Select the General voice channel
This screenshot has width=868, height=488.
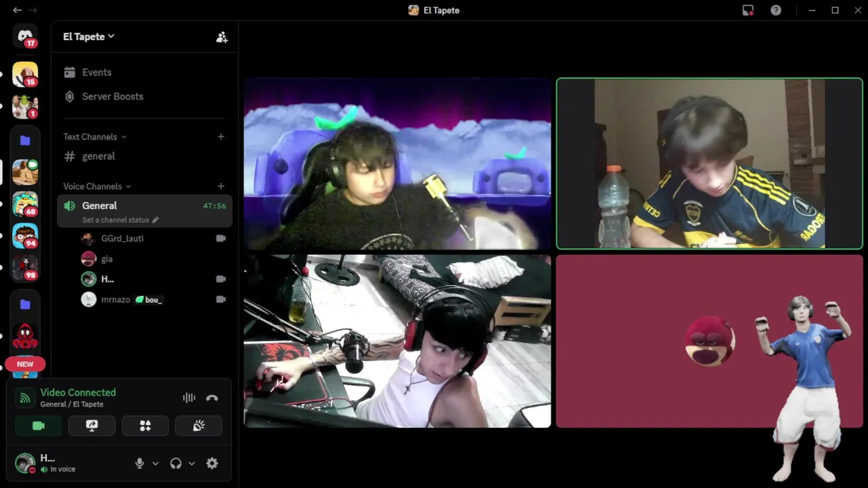tap(144, 211)
